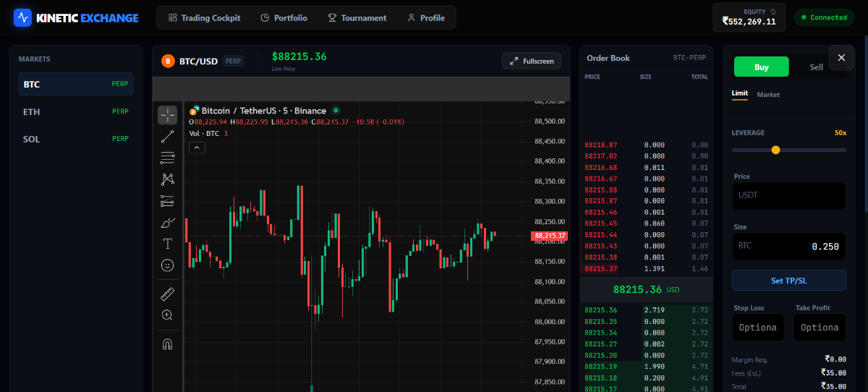The width and height of the screenshot is (868, 392).
Task: Toggle the magnet snap mode
Action: pyautogui.click(x=167, y=344)
